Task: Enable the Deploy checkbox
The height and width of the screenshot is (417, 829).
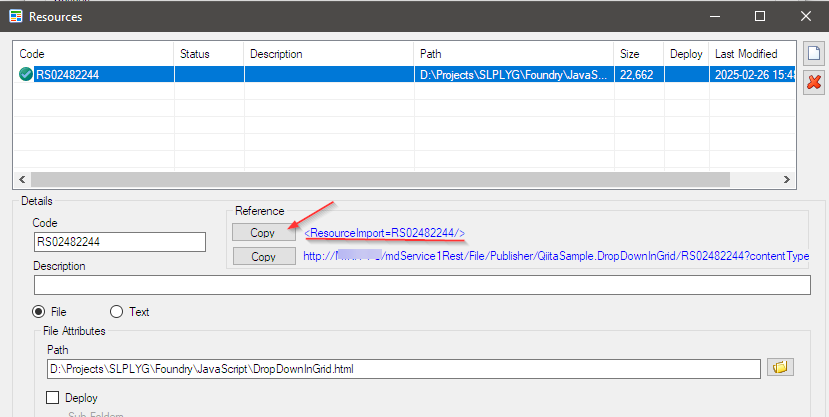Action: coord(52,397)
